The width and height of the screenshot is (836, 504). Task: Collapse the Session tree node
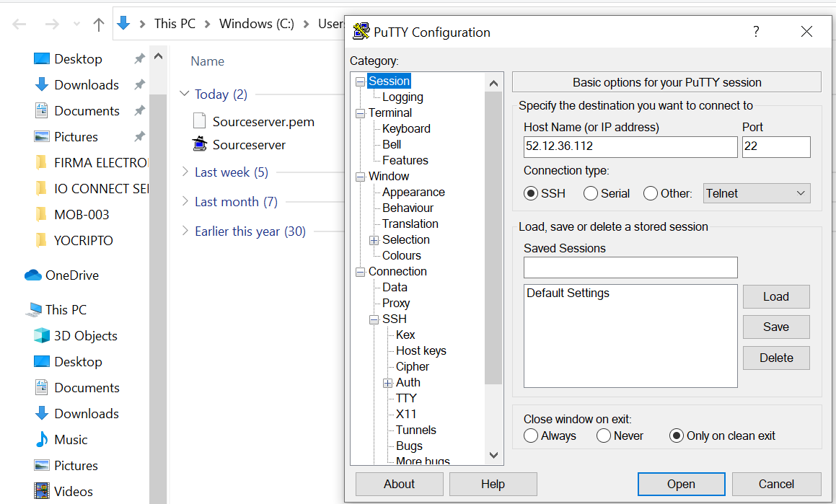point(361,81)
